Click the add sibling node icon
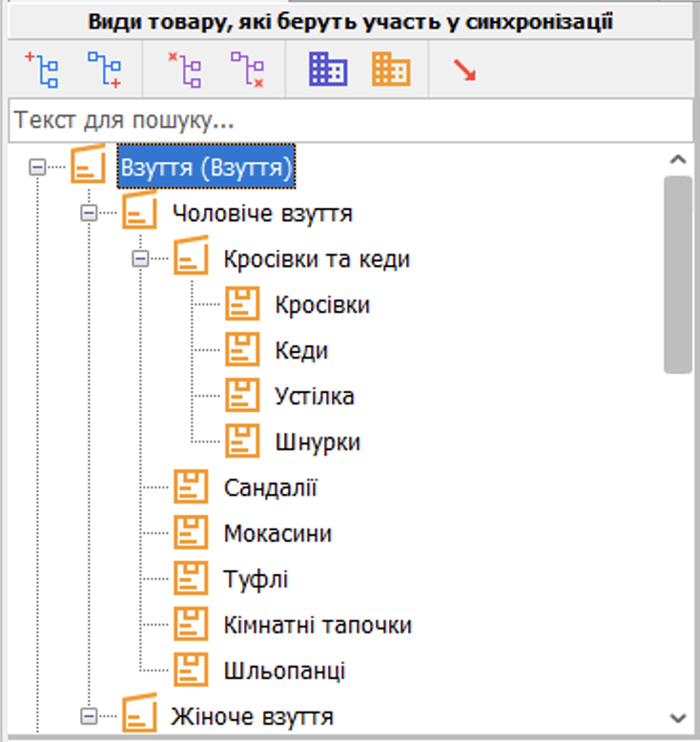700x742 pixels. pyautogui.click(x=42, y=70)
